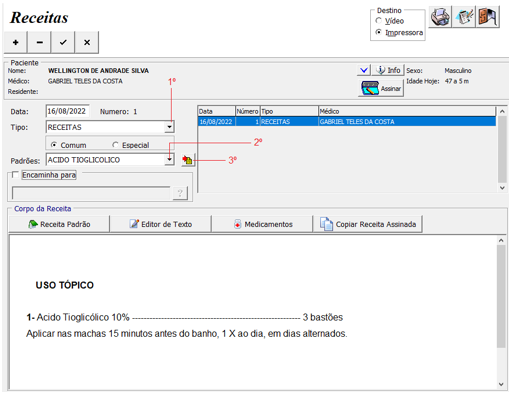
Task: Open the Receita Padrão tab
Action: (x=59, y=224)
